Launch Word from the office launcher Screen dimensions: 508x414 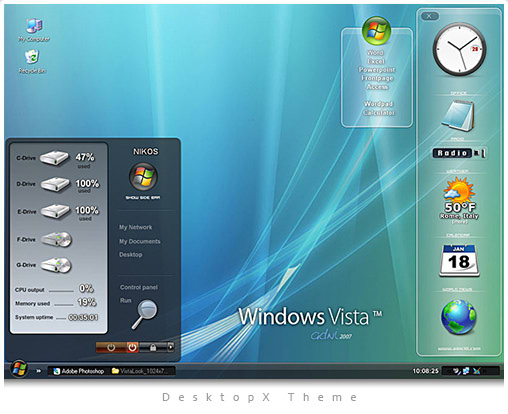click(x=375, y=53)
